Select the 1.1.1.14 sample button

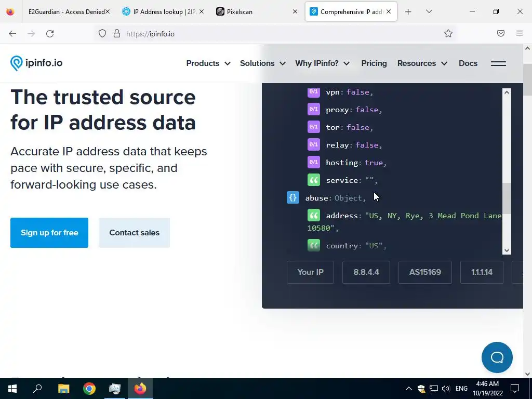click(482, 272)
